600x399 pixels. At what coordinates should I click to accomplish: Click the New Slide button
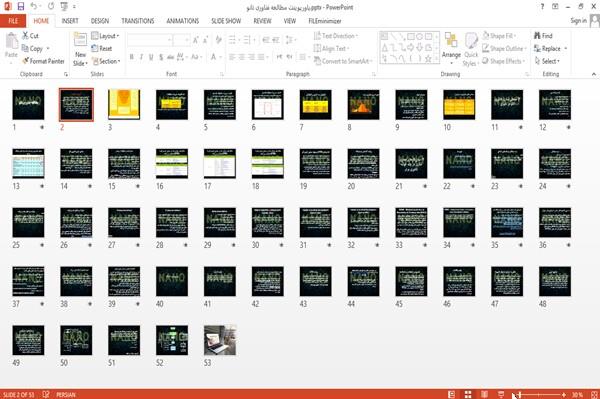click(x=80, y=49)
